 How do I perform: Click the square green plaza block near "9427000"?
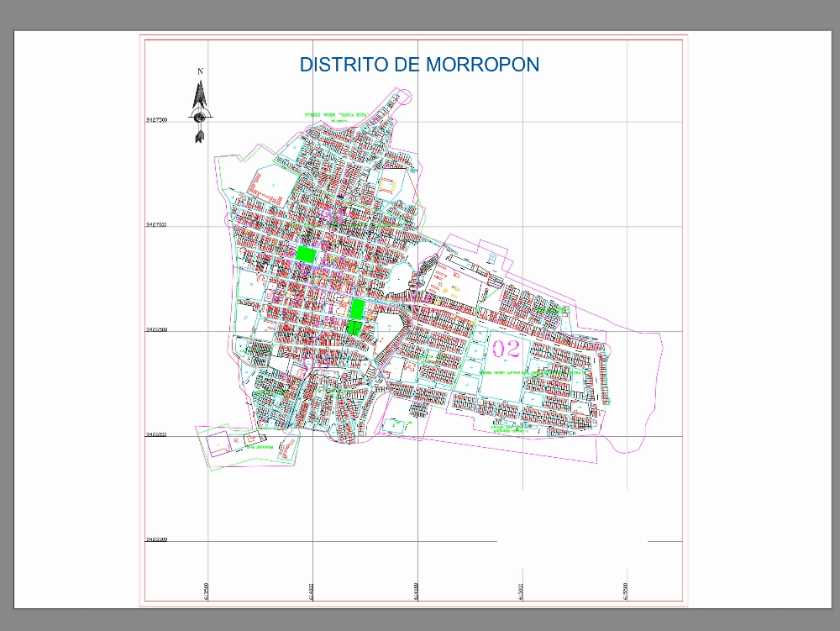click(307, 254)
